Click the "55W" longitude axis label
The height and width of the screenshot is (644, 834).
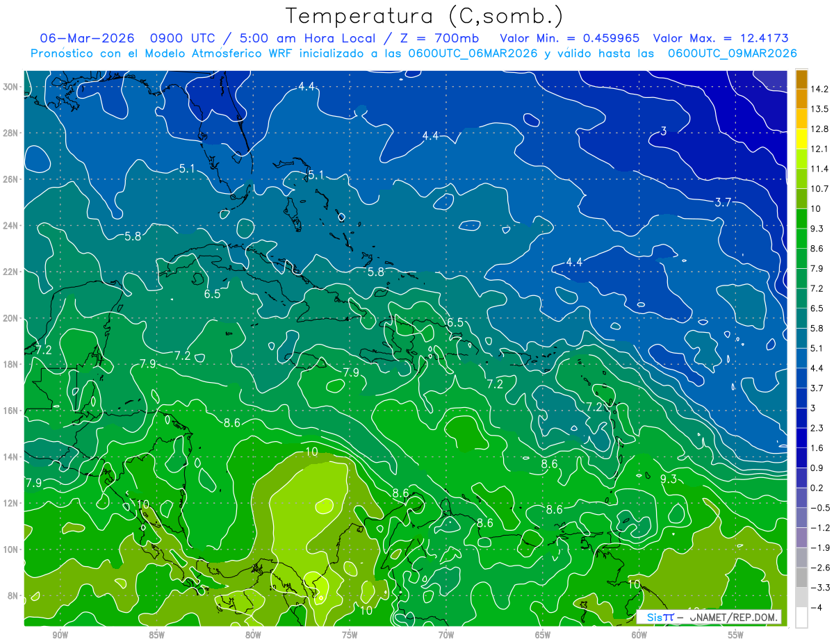[735, 635]
